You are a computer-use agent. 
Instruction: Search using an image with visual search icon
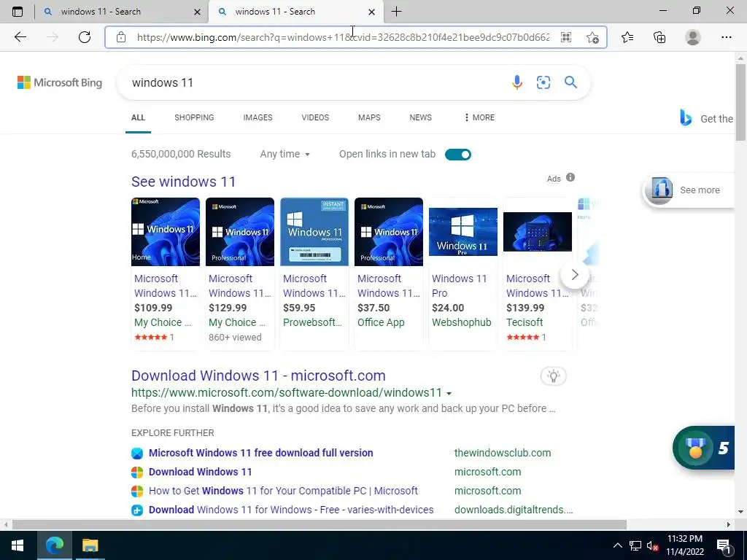click(x=543, y=82)
